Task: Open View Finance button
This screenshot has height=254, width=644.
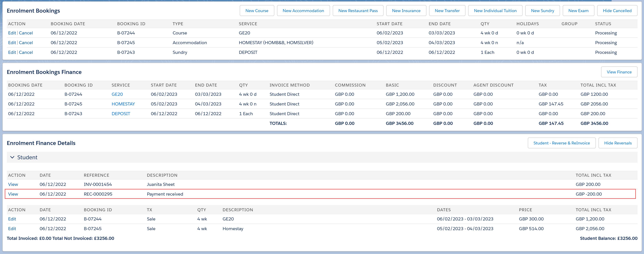Action: click(x=619, y=72)
